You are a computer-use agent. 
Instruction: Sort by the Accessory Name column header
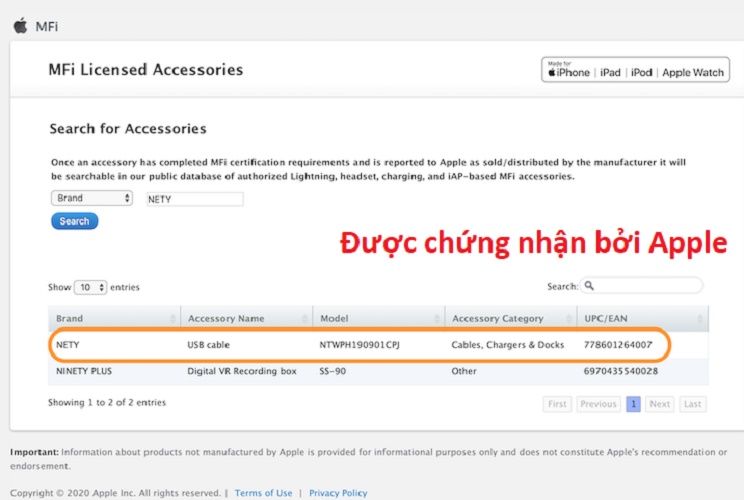[x=247, y=318]
